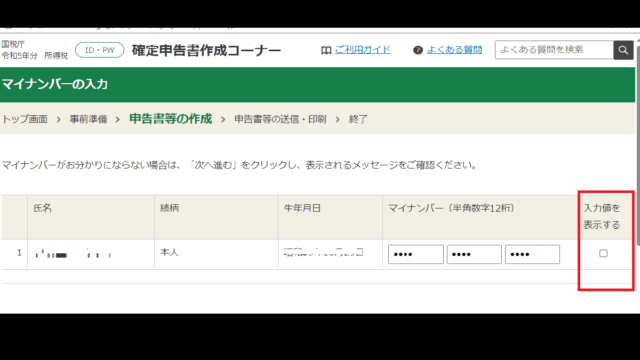Click the question mark icon beside よくある質問

coord(418,50)
